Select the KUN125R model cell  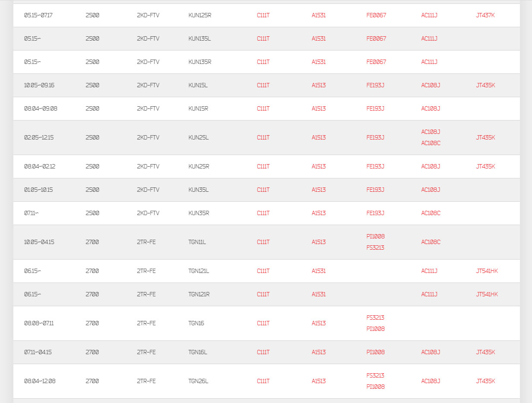point(200,15)
